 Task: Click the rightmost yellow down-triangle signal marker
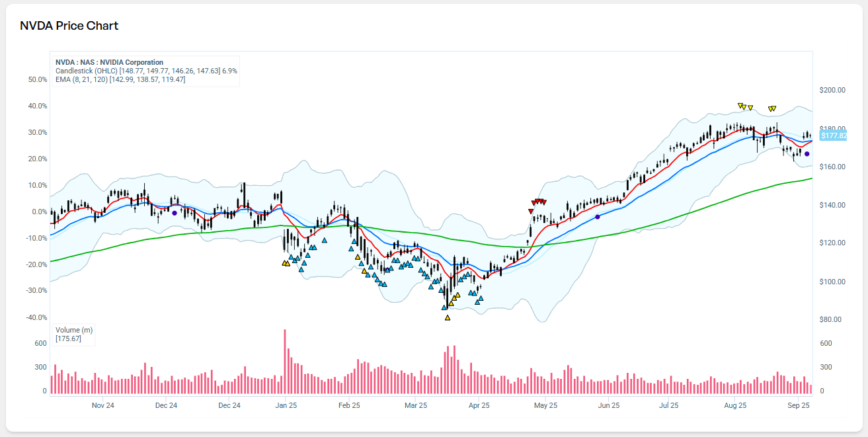(x=773, y=108)
